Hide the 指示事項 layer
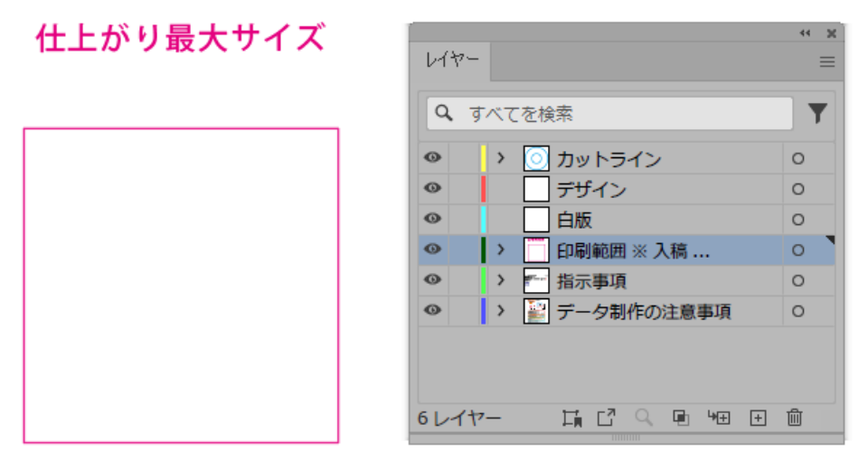Image resolution: width=868 pixels, height=452 pixels. click(x=432, y=279)
